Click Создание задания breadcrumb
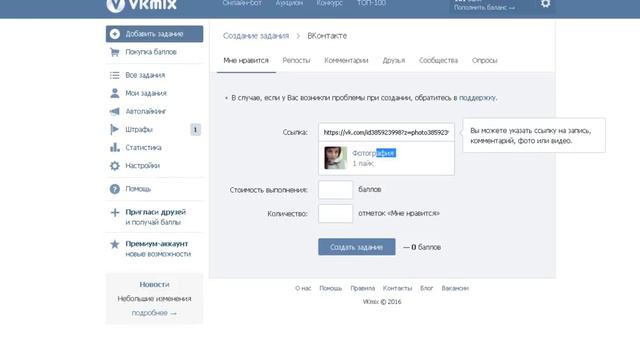Viewport: 640px width, 360px height. [256, 36]
